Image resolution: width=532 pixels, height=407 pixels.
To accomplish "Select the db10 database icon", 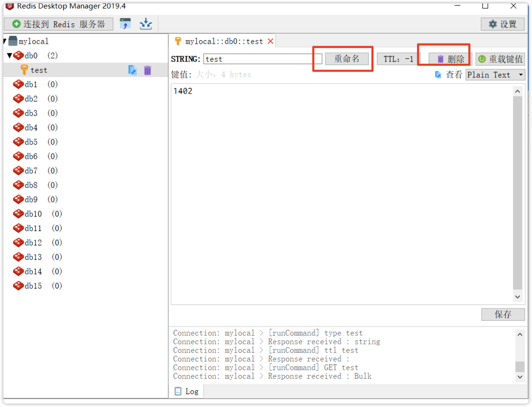I will coord(18,214).
